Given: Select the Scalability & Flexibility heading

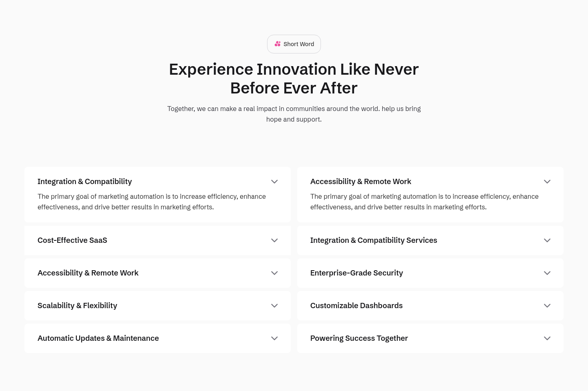Looking at the screenshot, I should [77, 306].
